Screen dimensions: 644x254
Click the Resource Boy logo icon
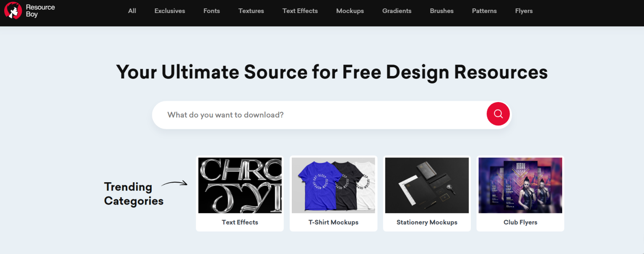point(13,10)
